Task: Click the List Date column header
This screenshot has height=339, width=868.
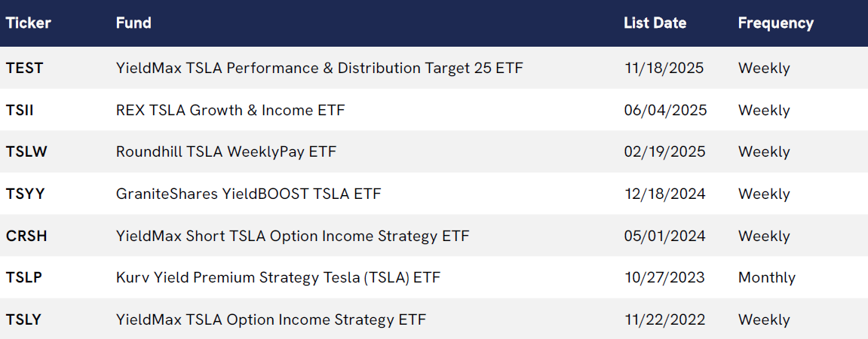Action: [x=655, y=23]
